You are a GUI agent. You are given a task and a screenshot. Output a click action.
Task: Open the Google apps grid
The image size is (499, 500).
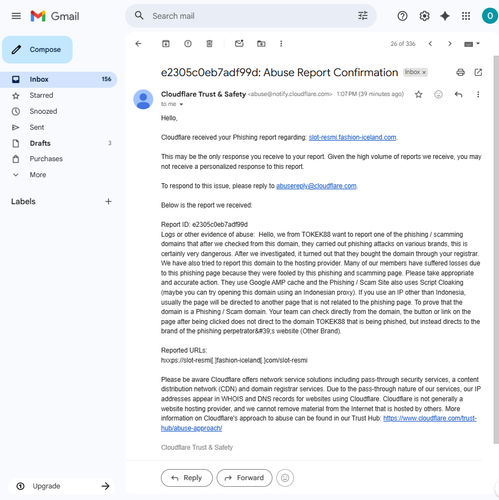tap(466, 16)
